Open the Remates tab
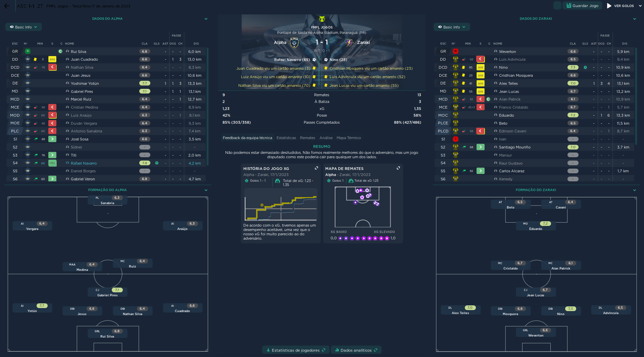Image resolution: width=644 pixels, height=357 pixels. [307, 138]
